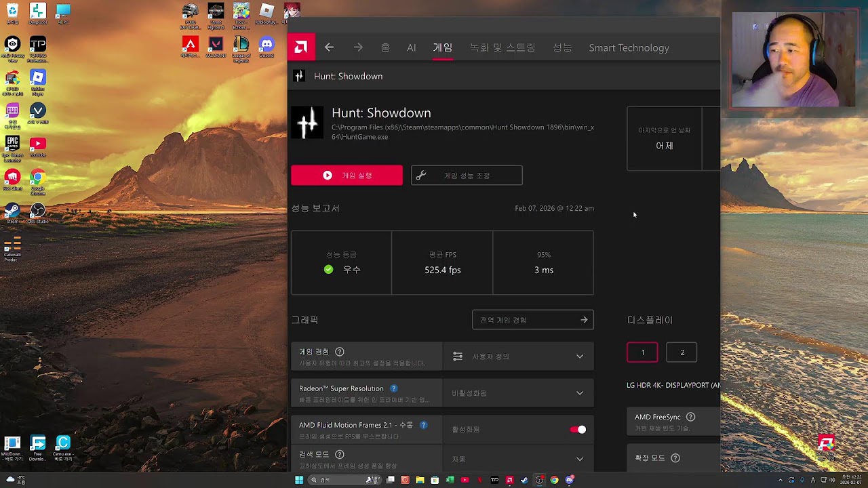Show hidden system tray icons chevron
The height and width of the screenshot is (488, 868).
tap(781, 480)
